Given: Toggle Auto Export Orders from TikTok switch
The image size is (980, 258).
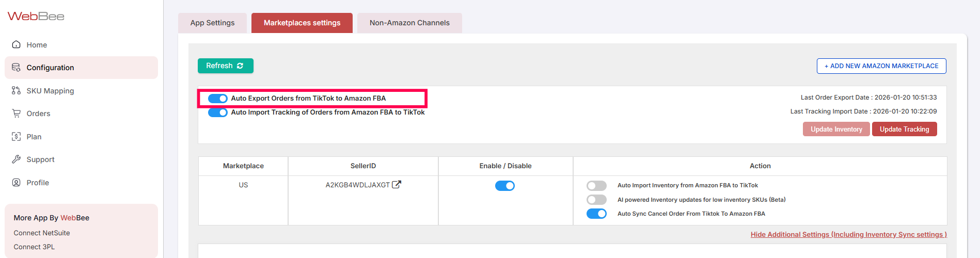Looking at the screenshot, I should click(x=217, y=99).
